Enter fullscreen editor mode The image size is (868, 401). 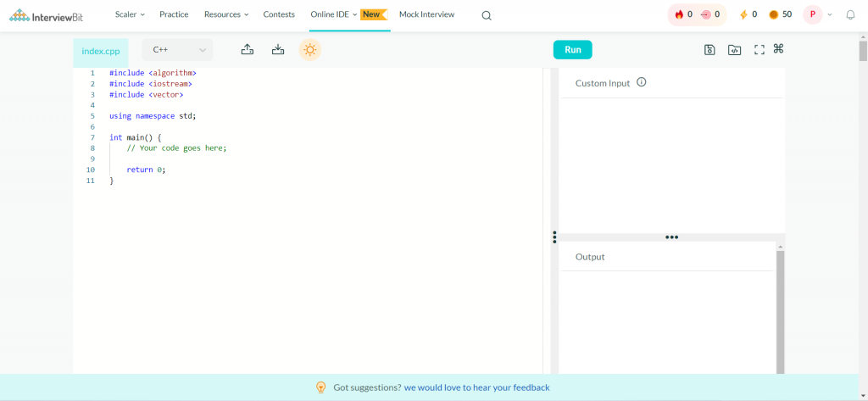[759, 50]
